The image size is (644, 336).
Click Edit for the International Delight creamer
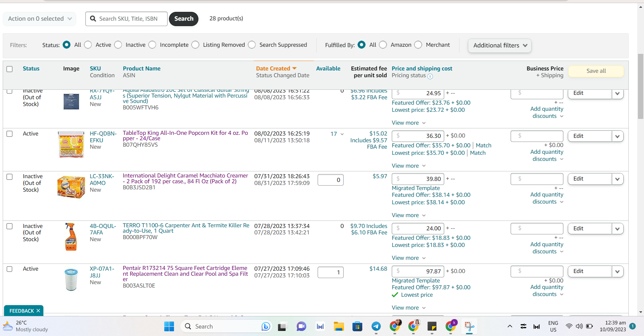(x=590, y=179)
